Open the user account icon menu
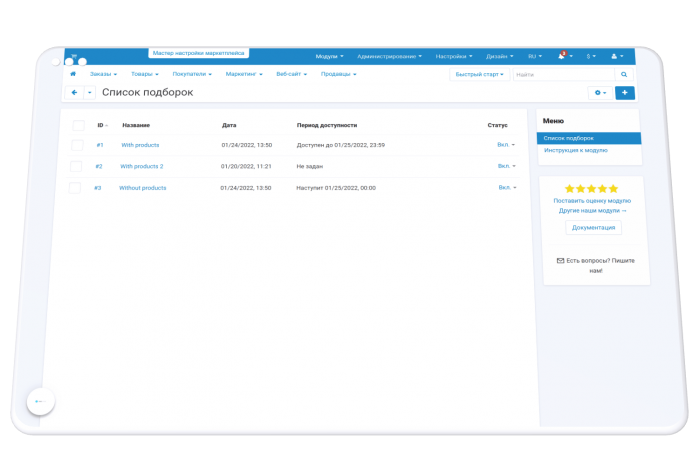This screenshot has height=466, width=700. (617, 56)
